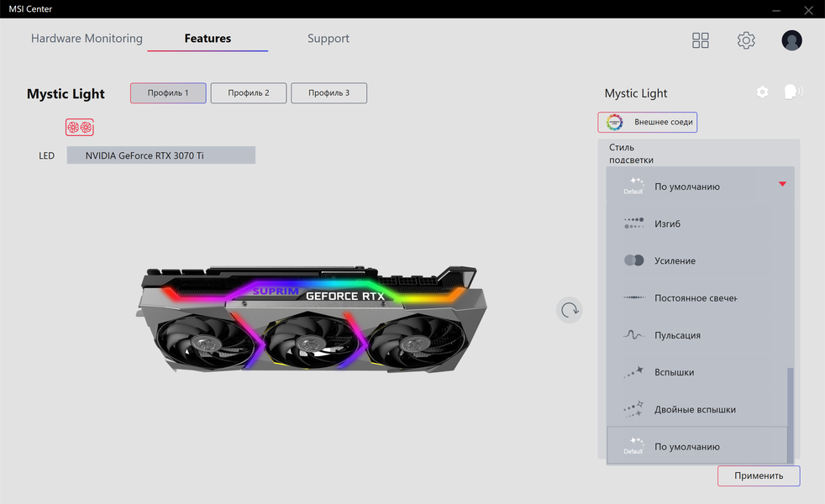Open MSI Center settings gear

click(x=746, y=40)
